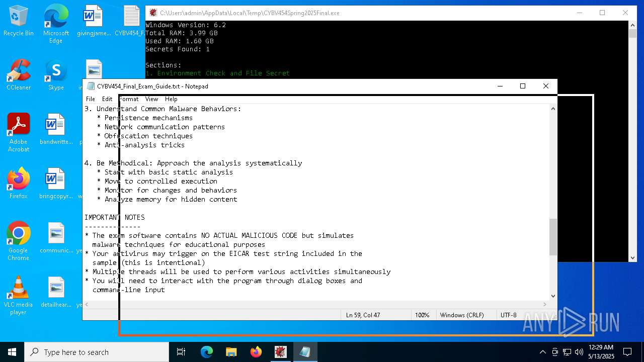Switch to CYBV454 exam program taskbar icon
The image size is (644, 362).
click(281, 352)
